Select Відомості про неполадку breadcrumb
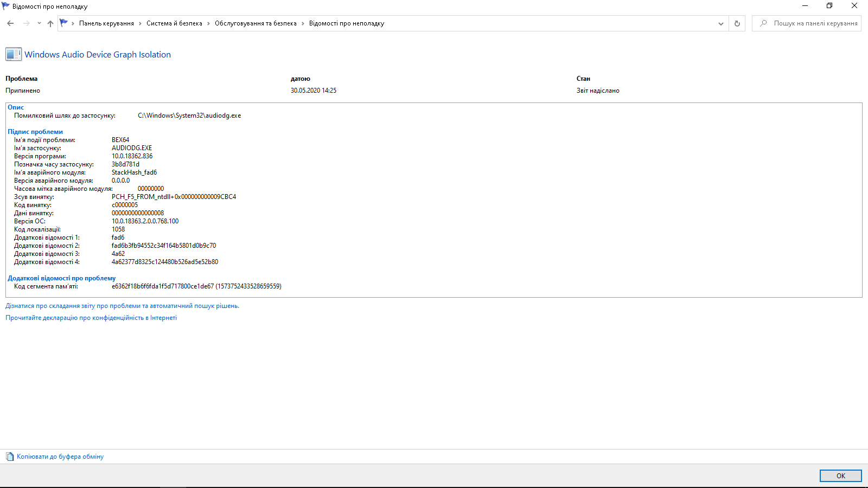Image resolution: width=868 pixels, height=488 pixels. point(347,23)
